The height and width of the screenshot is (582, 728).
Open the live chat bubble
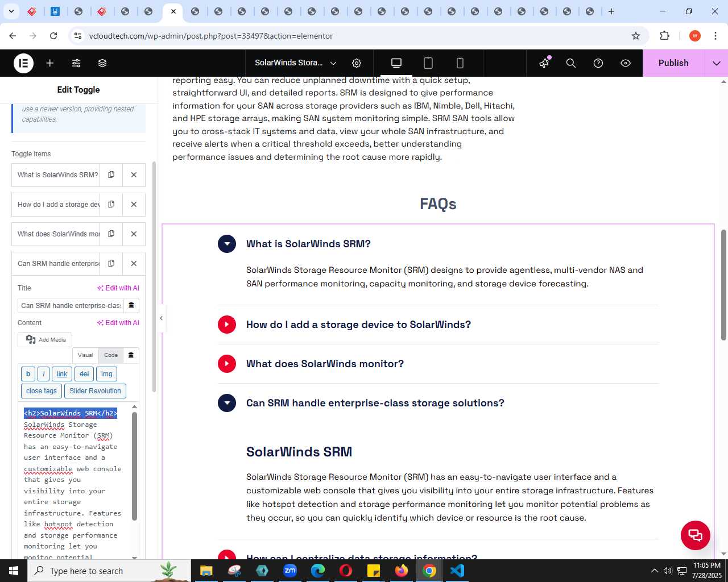(x=695, y=535)
